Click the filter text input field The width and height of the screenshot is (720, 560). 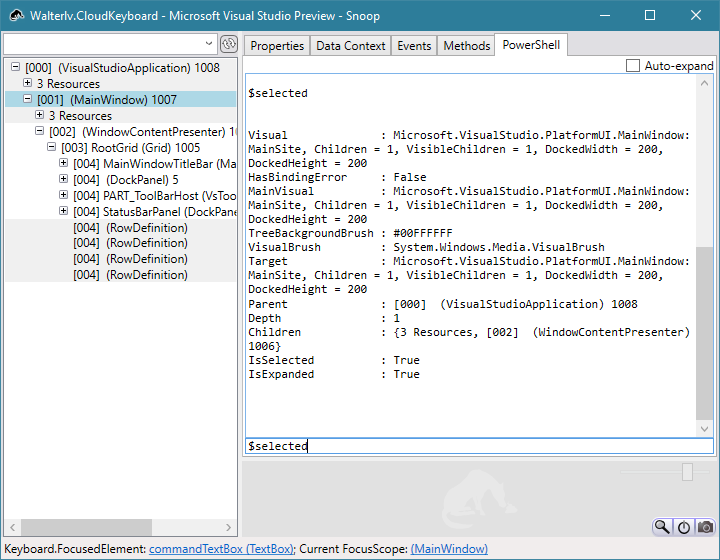tap(103, 45)
